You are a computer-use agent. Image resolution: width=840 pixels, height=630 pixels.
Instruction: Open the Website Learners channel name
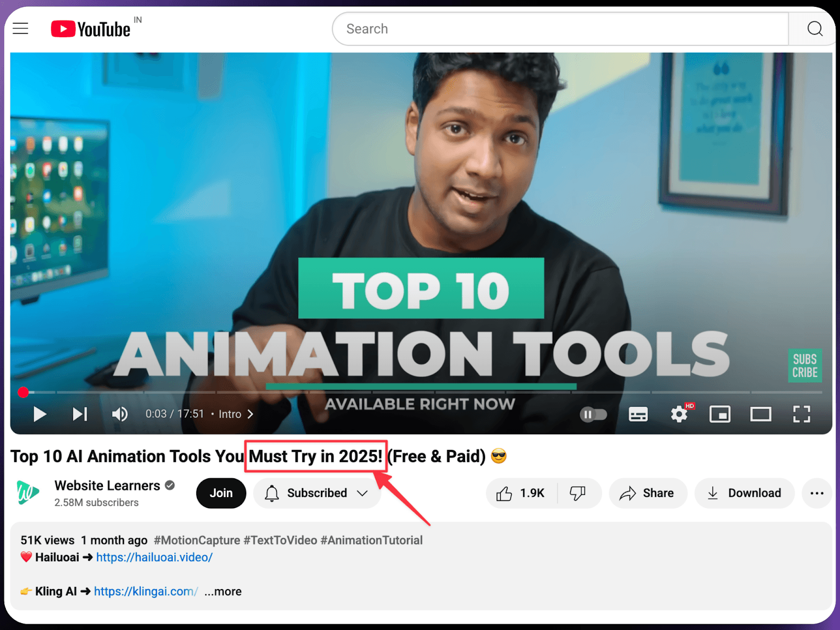107,486
